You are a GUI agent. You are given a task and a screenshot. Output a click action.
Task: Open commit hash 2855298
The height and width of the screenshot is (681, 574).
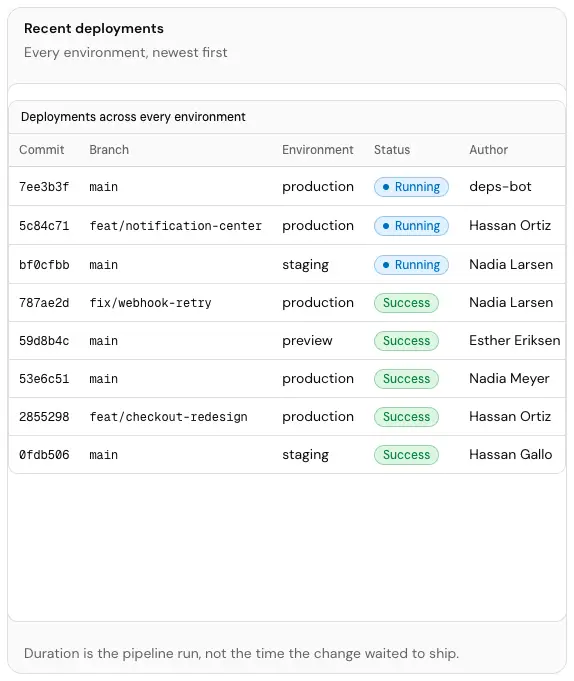44,417
